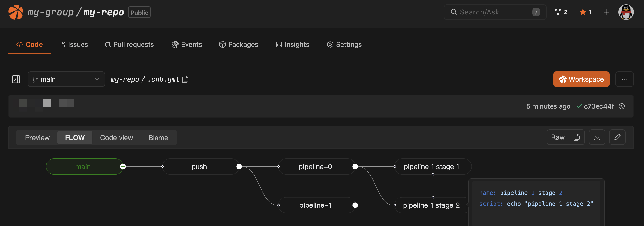Select the pipeline-1 flow node

pyautogui.click(x=315, y=205)
